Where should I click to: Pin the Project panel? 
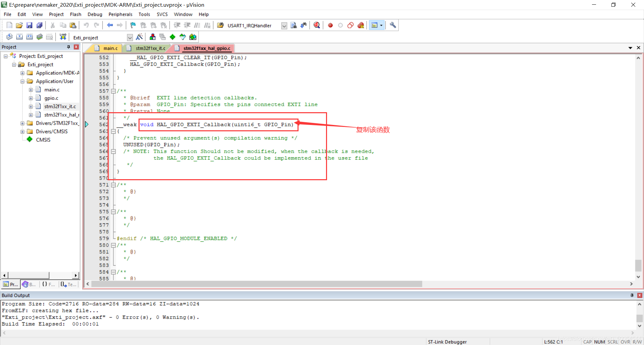[68, 47]
